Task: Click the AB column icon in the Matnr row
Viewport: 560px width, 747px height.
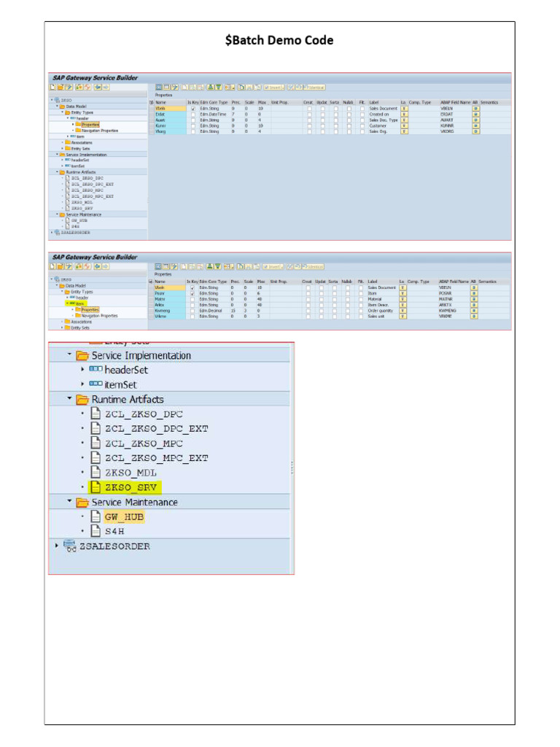Action: (x=474, y=299)
